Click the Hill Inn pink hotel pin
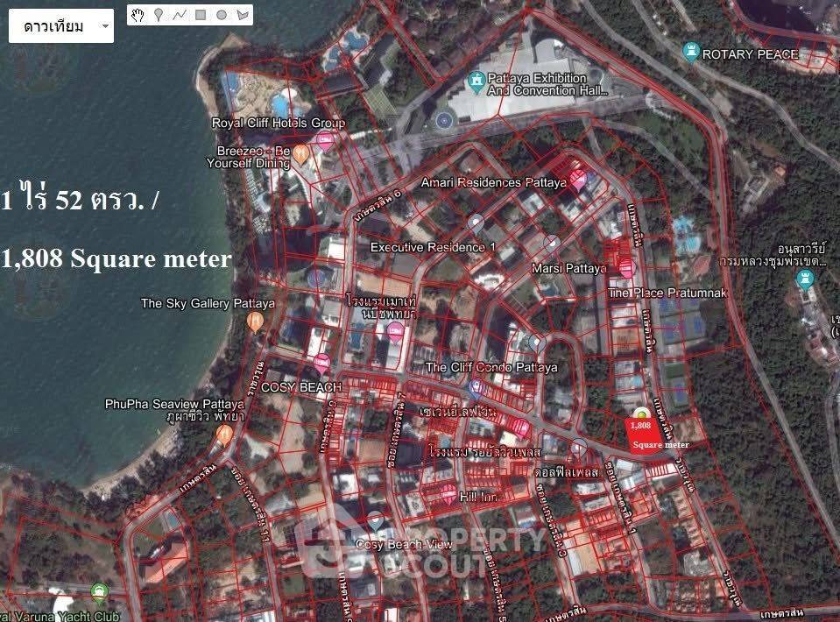 (449, 493)
